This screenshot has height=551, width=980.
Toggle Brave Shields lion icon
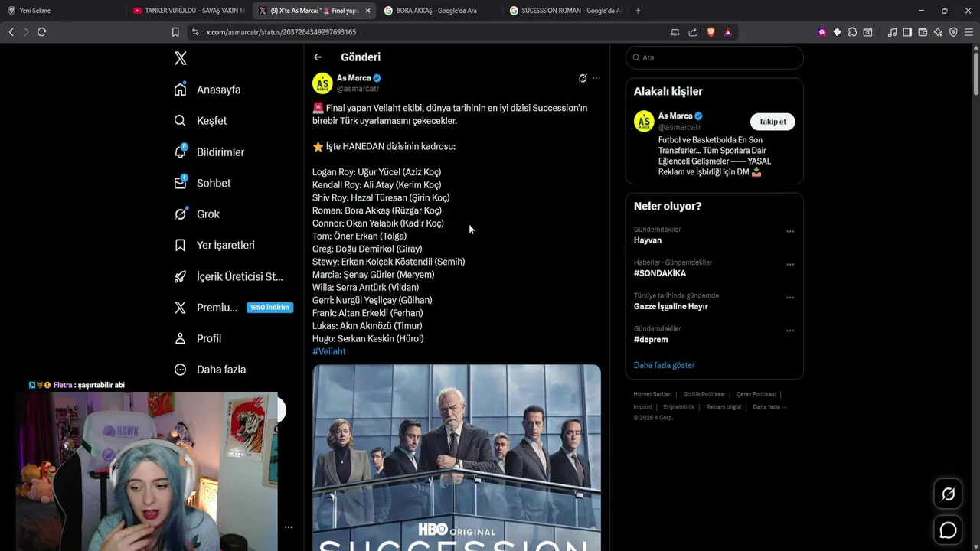pos(710,32)
